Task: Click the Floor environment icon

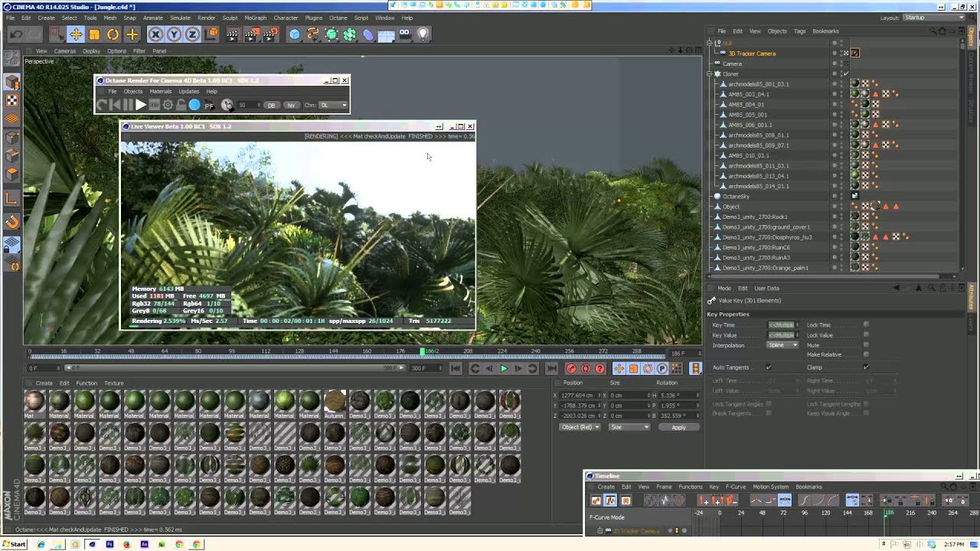Action: point(387,34)
